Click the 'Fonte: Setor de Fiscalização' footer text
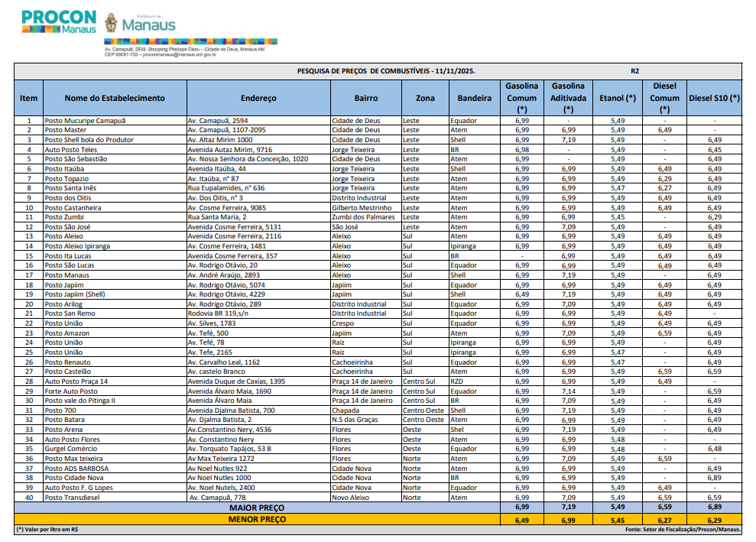Viewport: 756px width, 542px height. [x=683, y=529]
